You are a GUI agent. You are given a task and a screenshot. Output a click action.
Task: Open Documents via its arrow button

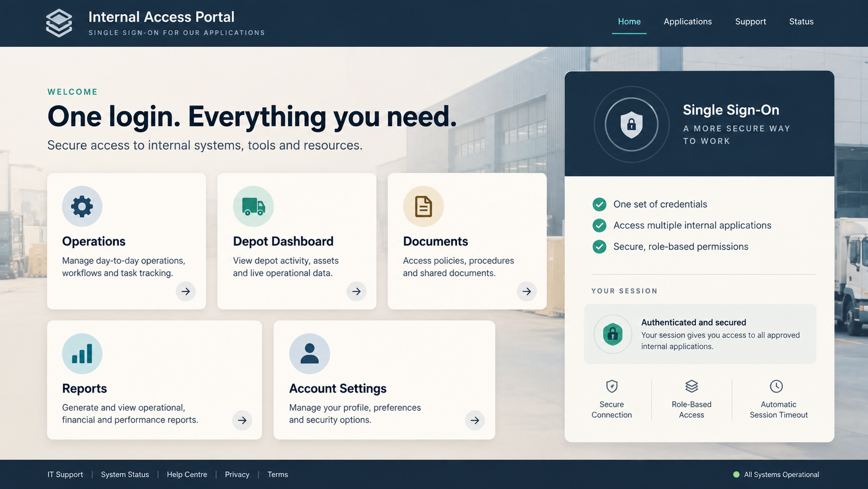pos(526,292)
